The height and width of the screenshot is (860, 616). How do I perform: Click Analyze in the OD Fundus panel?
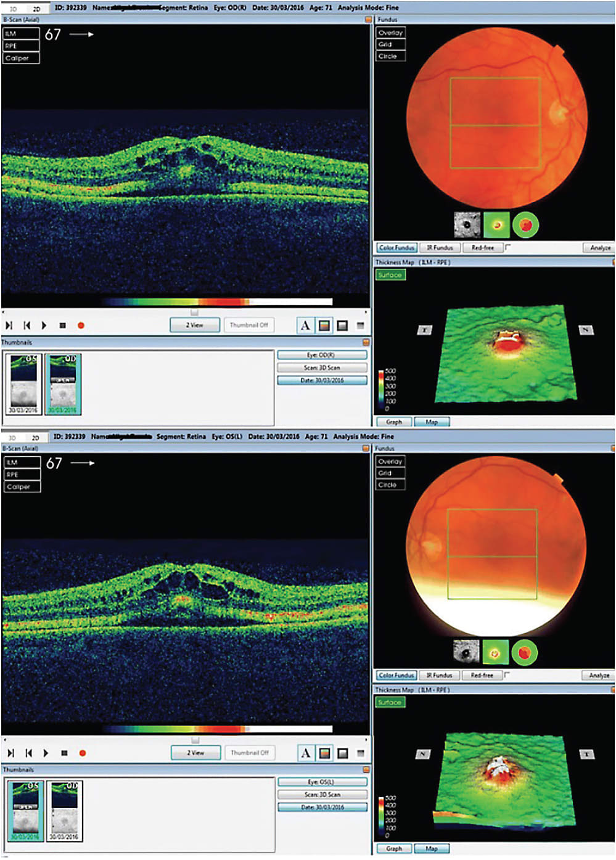pyautogui.click(x=600, y=247)
